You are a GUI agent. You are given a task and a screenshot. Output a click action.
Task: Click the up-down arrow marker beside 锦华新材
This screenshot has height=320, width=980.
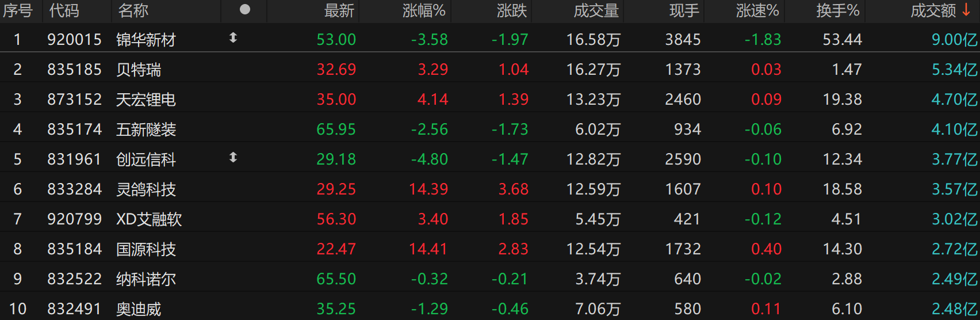point(233,38)
